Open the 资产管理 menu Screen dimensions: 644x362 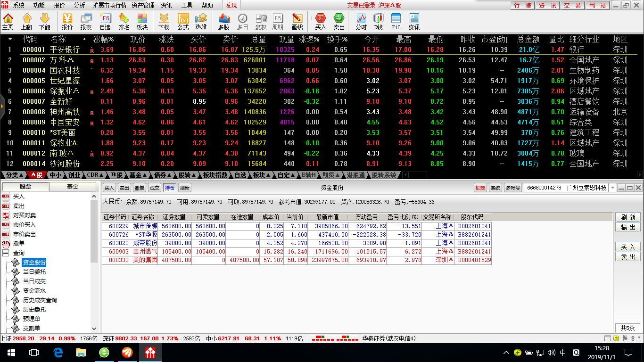point(143,5)
